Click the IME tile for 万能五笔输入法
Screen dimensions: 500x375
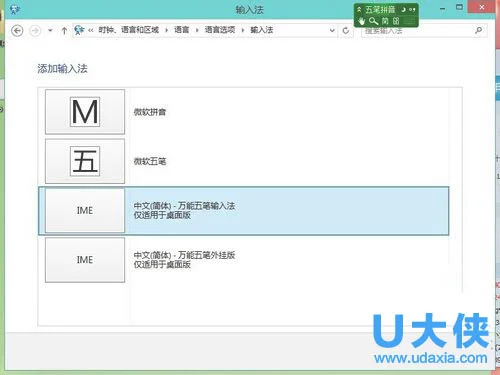pos(85,210)
